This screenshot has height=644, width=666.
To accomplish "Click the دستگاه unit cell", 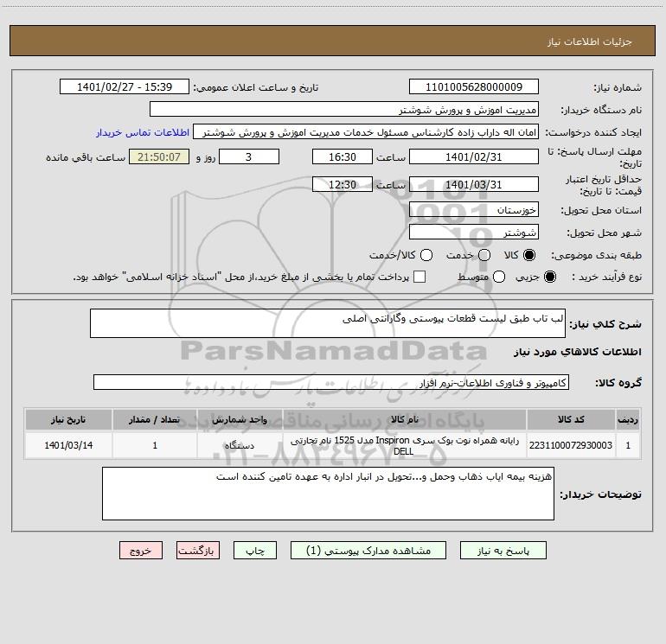I will coord(240,445).
